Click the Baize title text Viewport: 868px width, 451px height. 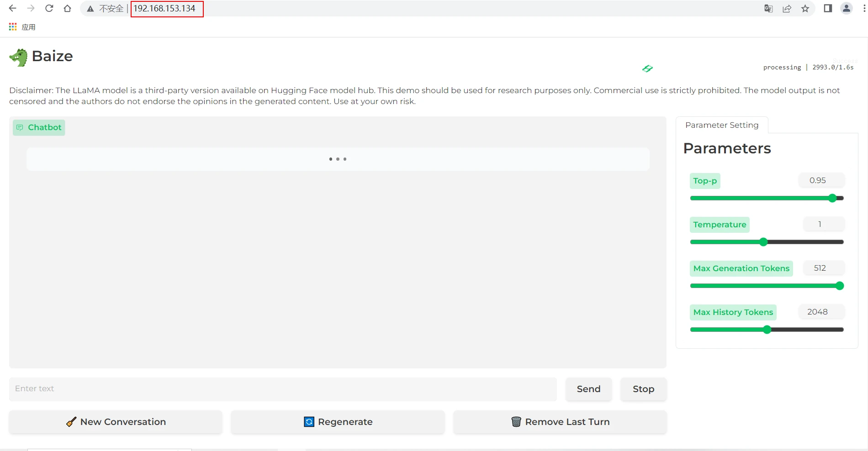[53, 56]
